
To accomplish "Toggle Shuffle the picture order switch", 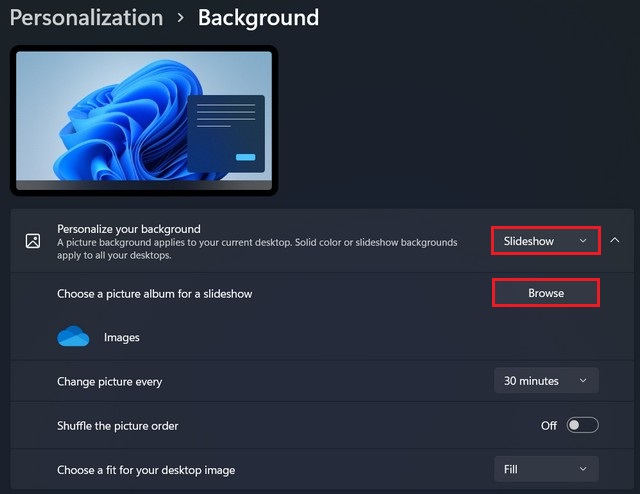I will pos(582,425).
